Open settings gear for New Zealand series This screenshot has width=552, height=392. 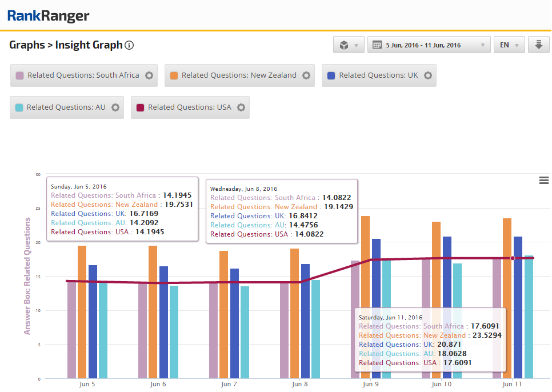tap(306, 75)
